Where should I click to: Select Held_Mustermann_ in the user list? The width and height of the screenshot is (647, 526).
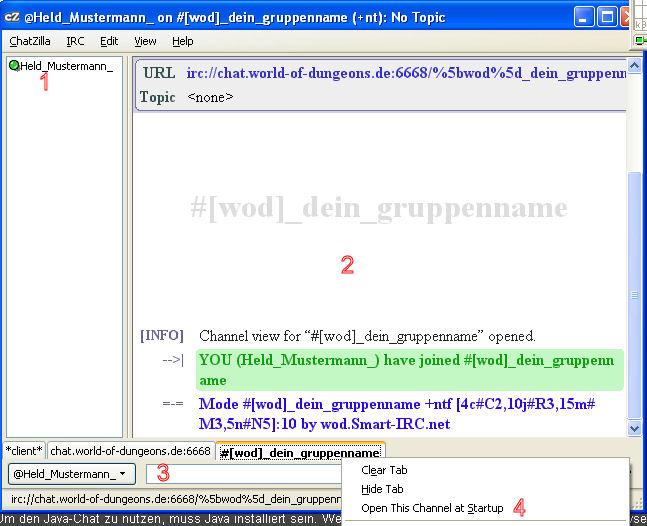66,66
